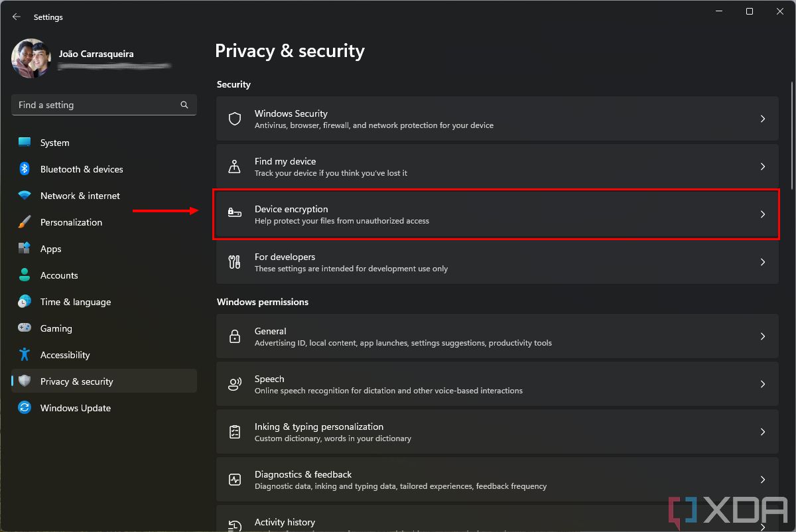Minimize the Settings window

(719, 11)
